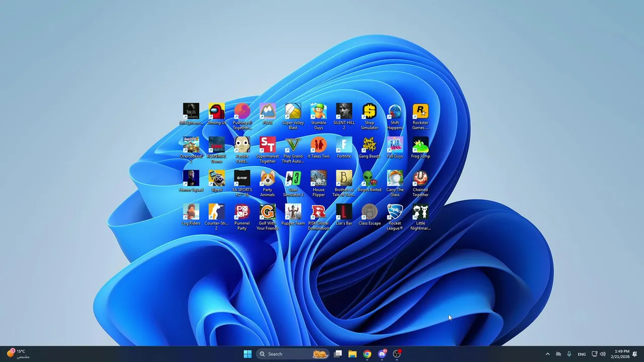
Task: Change the ENG input language
Action: coord(582,354)
